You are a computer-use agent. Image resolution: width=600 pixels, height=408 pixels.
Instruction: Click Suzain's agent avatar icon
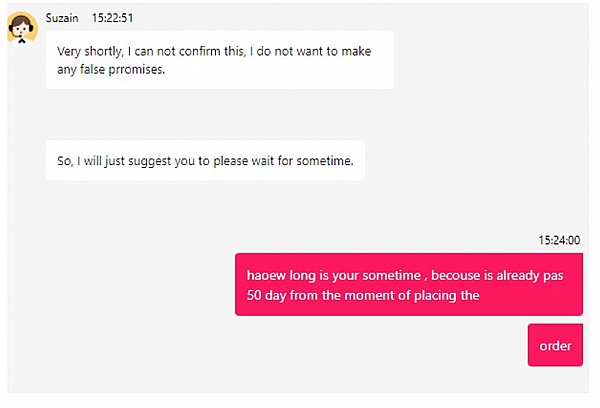coord(22,29)
